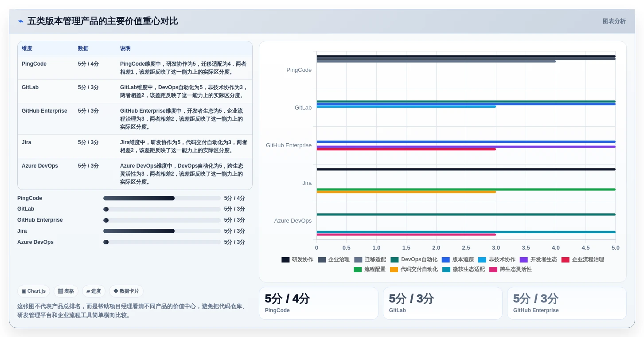644x337 pixels.
Task: Click Azure DevOps pink 跨生态灵活性 bar
Action: 406,235
